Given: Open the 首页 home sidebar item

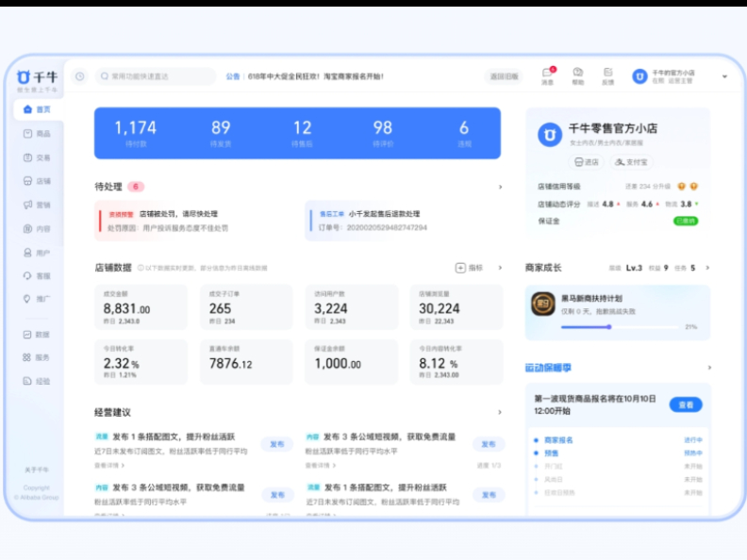Looking at the screenshot, I should pos(38,109).
